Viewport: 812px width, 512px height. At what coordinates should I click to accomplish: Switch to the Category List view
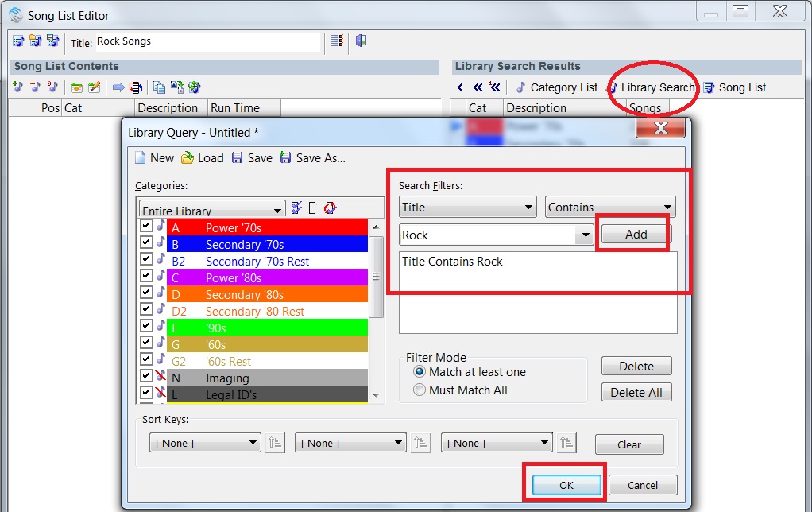(x=556, y=87)
